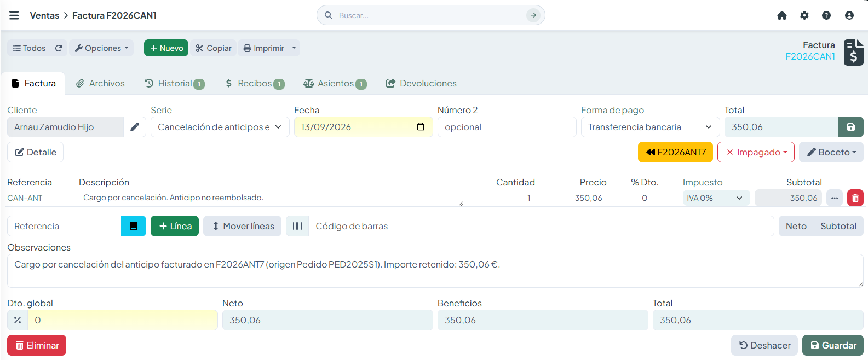Open the settings gear icon

tap(804, 15)
